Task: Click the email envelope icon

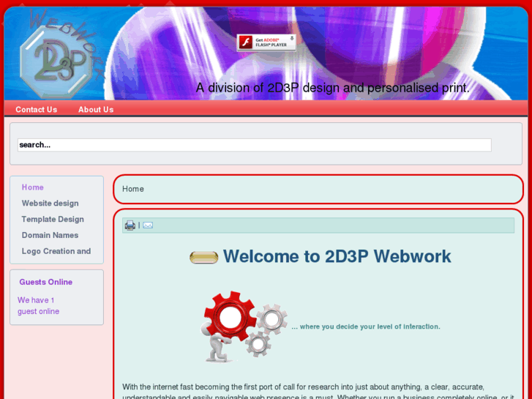Action: point(148,225)
